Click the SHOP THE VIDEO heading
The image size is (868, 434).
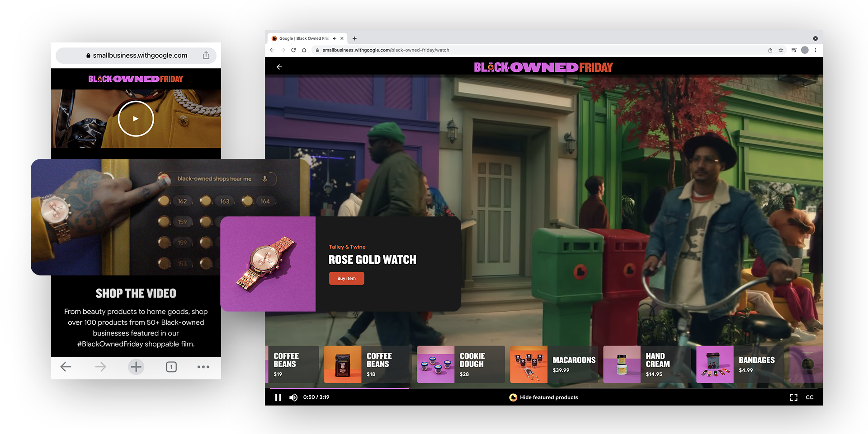pos(136,294)
